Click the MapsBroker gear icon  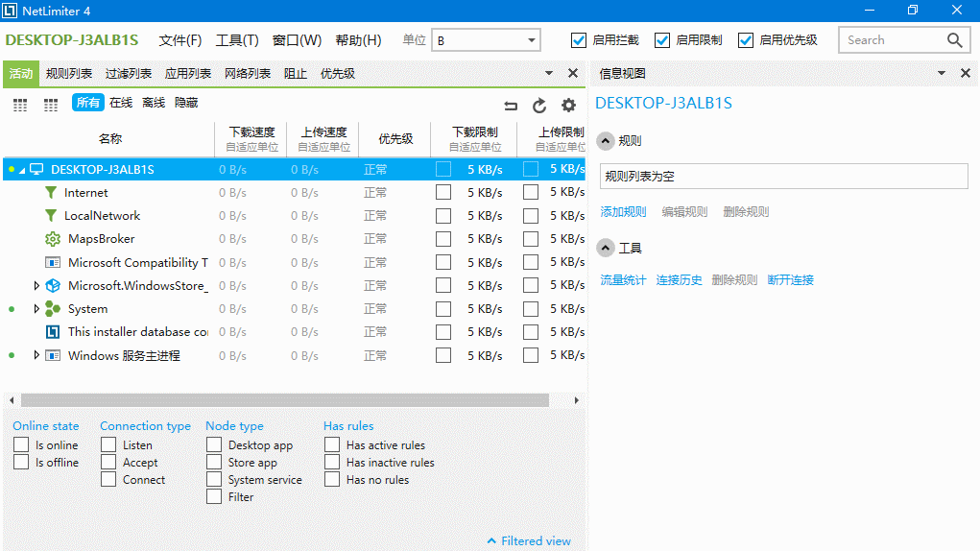[x=53, y=239]
